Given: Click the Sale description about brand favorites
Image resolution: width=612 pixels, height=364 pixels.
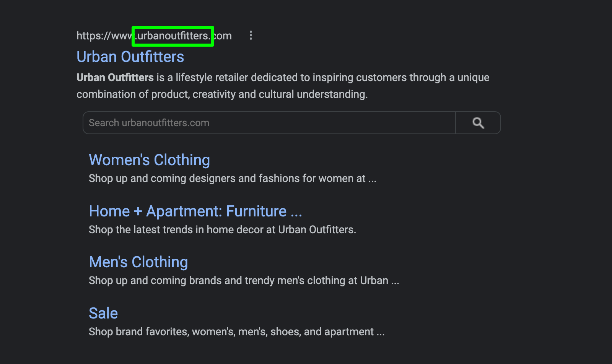Looking at the screenshot, I should 236,331.
